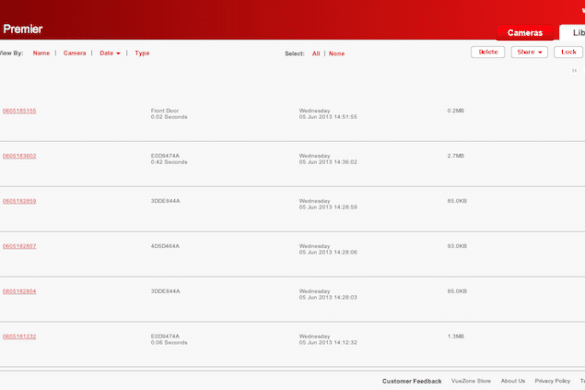The width and height of the screenshot is (585, 390).
Task: Click timestamp 05 Jun 2013 14:51:55
Action: 328,117
